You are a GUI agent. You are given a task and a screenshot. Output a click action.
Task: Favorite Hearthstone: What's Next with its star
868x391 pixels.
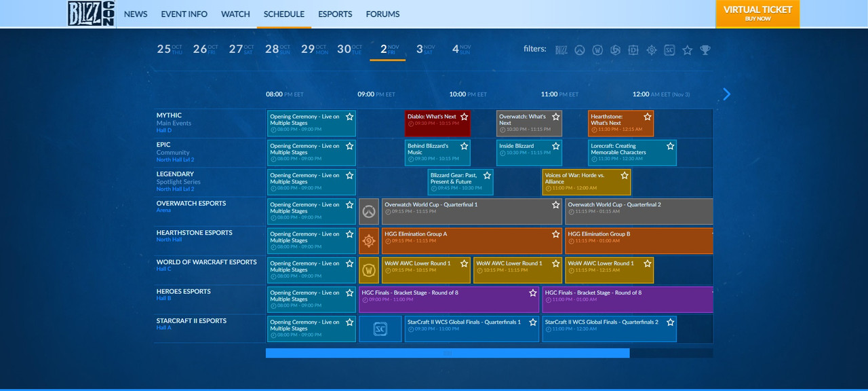pos(647,117)
